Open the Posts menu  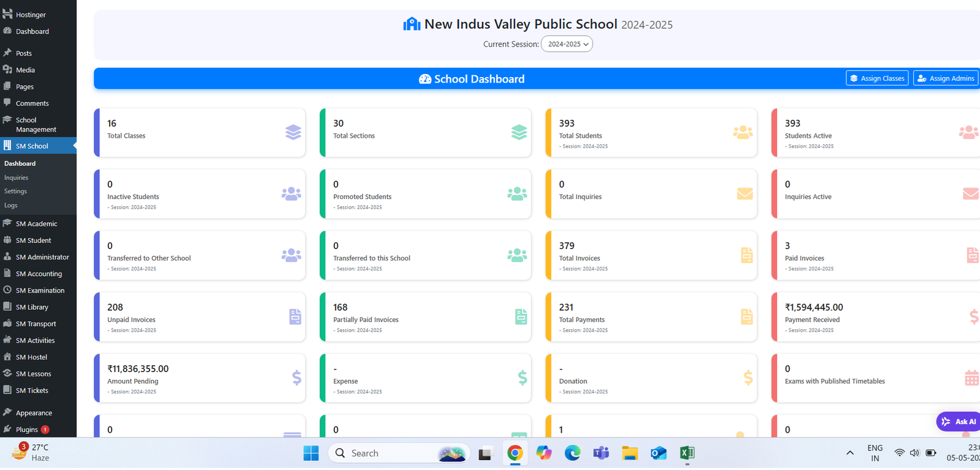(x=38, y=53)
